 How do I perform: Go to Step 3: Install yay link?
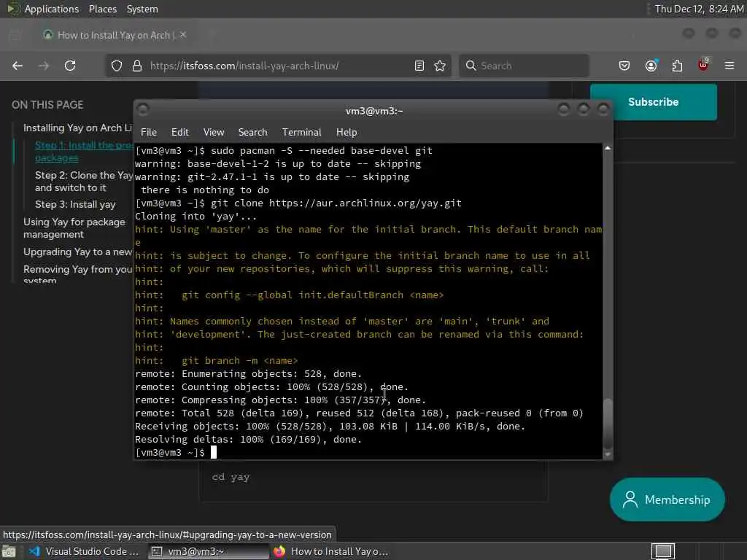75,205
